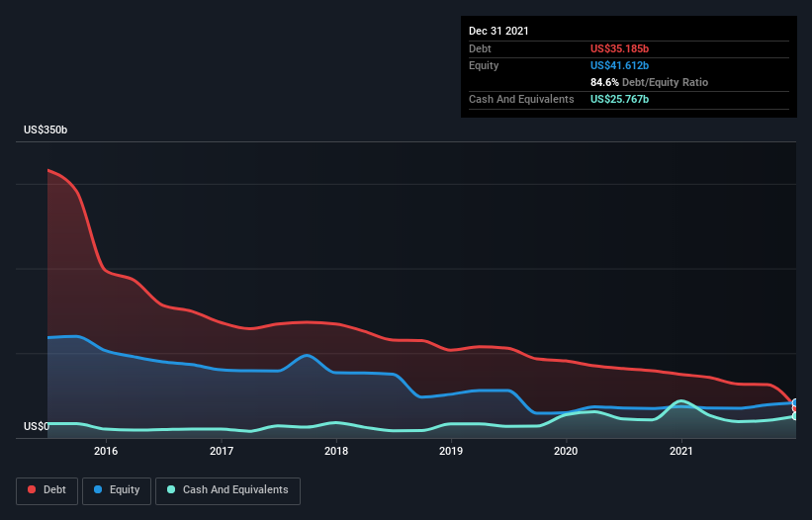Click the Cash value US$25.767b in tooltip
Viewport: 812px width, 520px height.
tap(619, 99)
